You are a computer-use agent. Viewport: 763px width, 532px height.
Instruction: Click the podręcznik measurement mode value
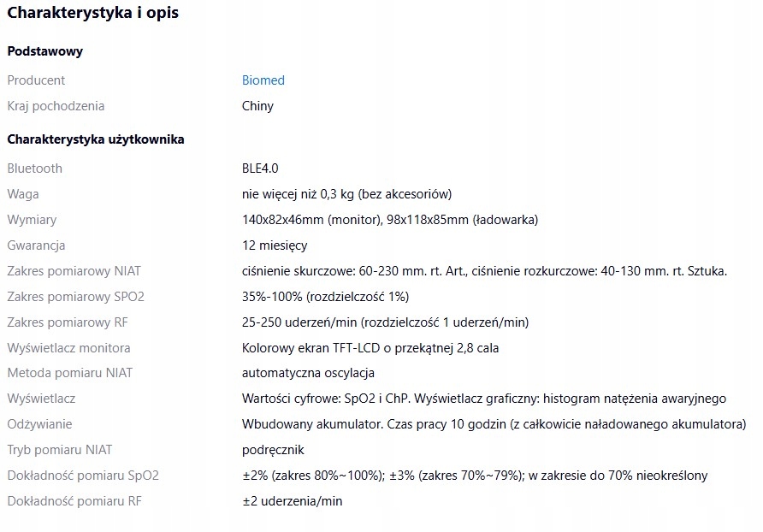(x=273, y=450)
